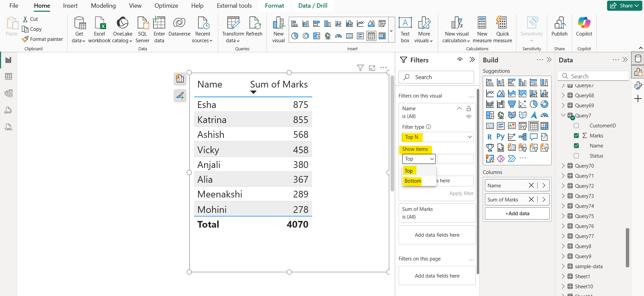644x296 pixels.
Task: Click the lock filter icon for Name
Action: [x=469, y=109]
